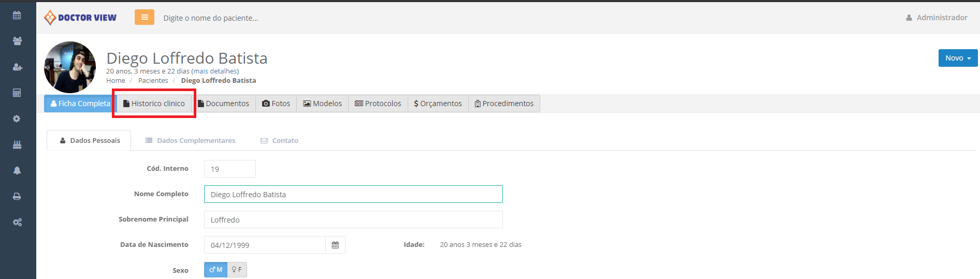Viewport: 980px width, 279px height.
Task: Open the calendar icon in the sidebar
Action: [17, 15]
